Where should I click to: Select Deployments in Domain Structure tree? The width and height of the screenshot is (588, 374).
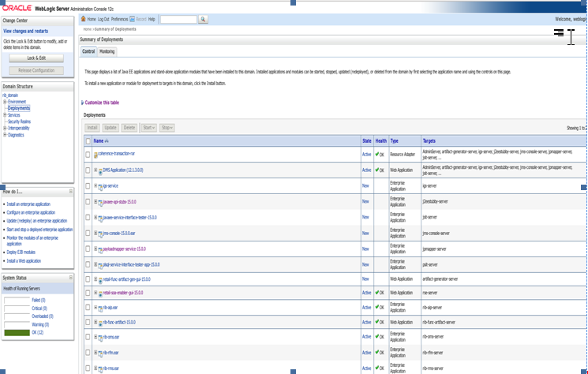coord(19,108)
